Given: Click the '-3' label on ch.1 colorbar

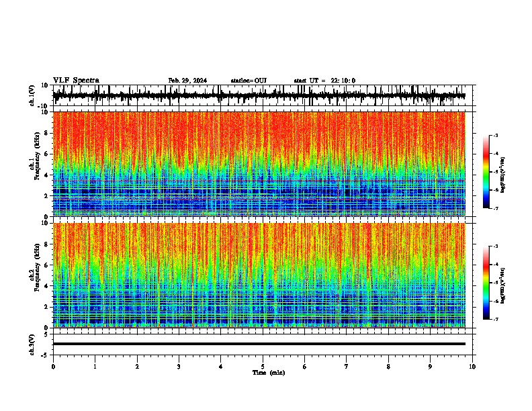Looking at the screenshot, I should coord(495,135).
